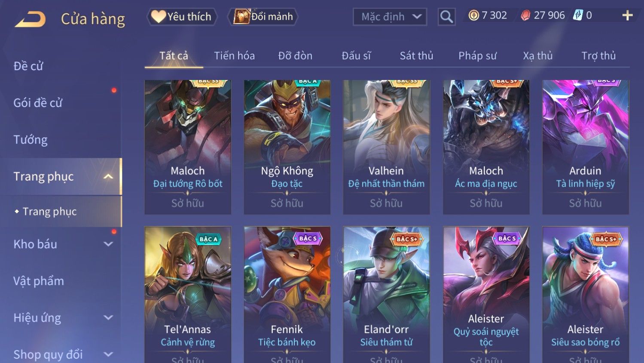The width and height of the screenshot is (644, 363).
Task: Click the plus icon to add currency
Action: (627, 15)
